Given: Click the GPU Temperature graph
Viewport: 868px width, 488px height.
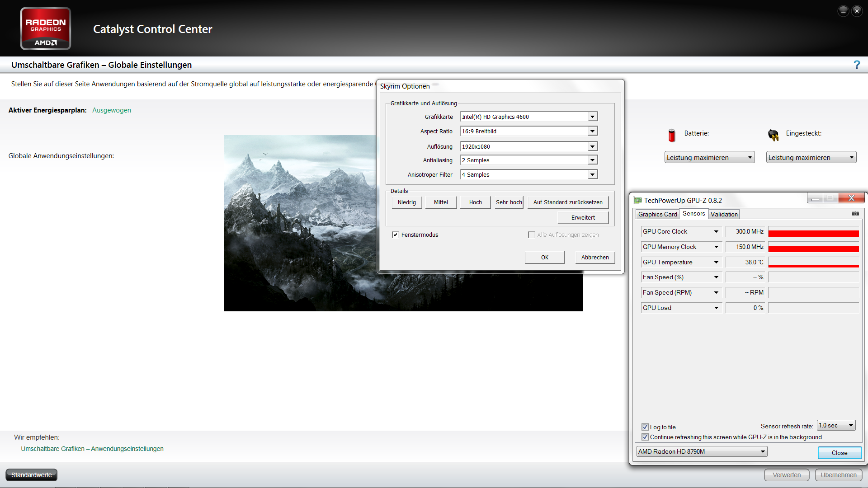Looking at the screenshot, I should 814,262.
